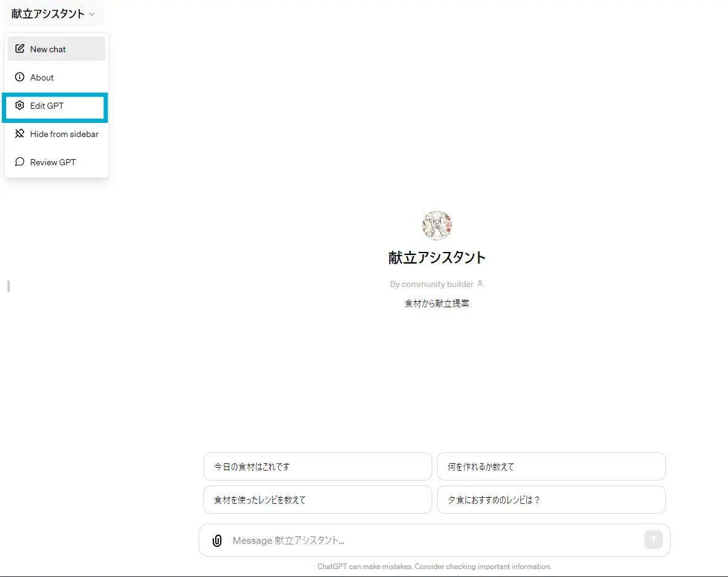Viewport: 728px width, 577px height.
Task: Click the send message arrow icon
Action: [x=653, y=540]
